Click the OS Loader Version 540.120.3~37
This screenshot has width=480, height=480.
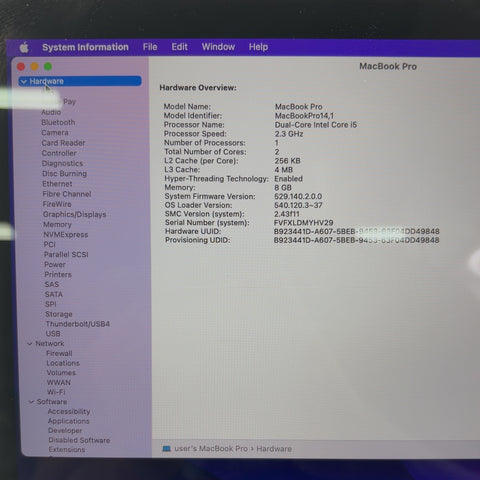point(298,205)
